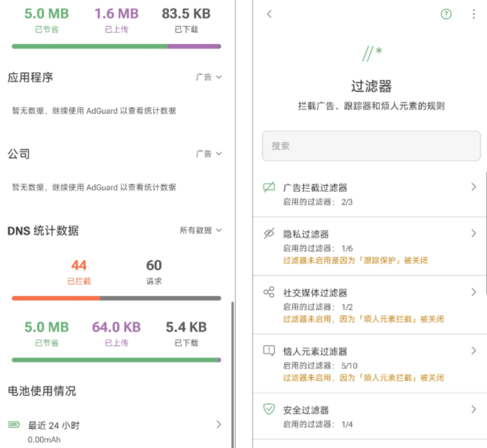
Task: Click 启用的过滤器: 2/3 text
Action: point(317,202)
